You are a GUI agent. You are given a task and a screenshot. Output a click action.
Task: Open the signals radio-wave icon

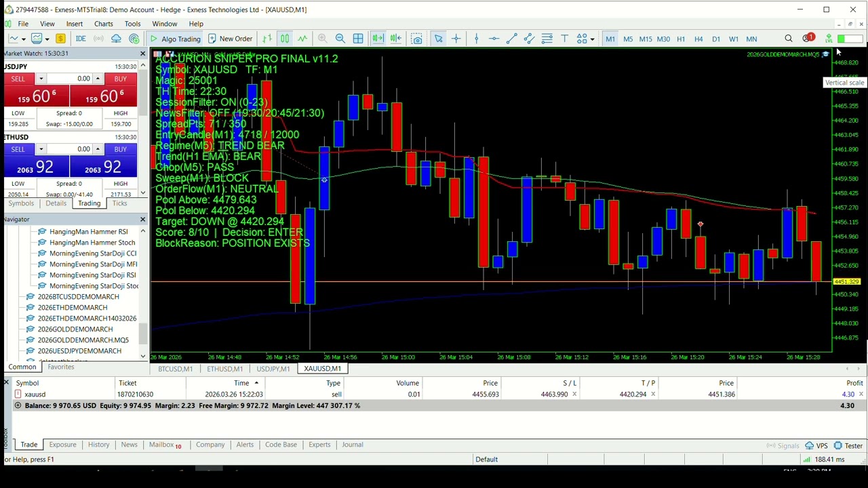[98, 39]
